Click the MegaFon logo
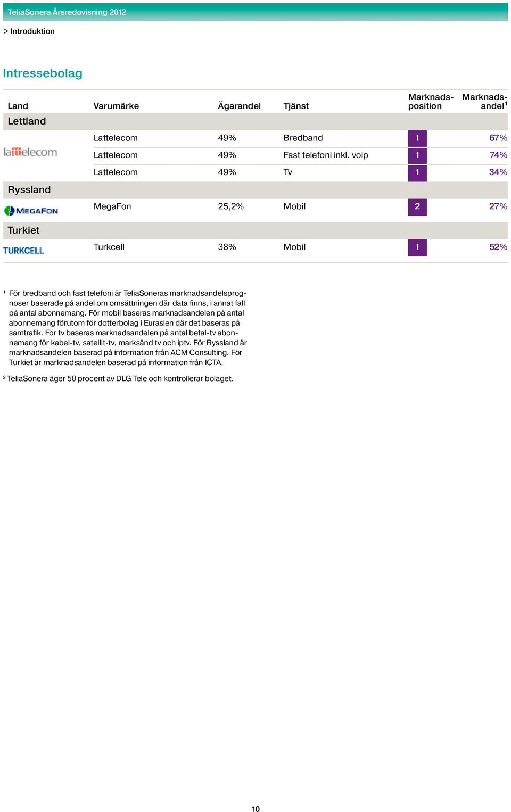511x812 pixels. (31, 211)
